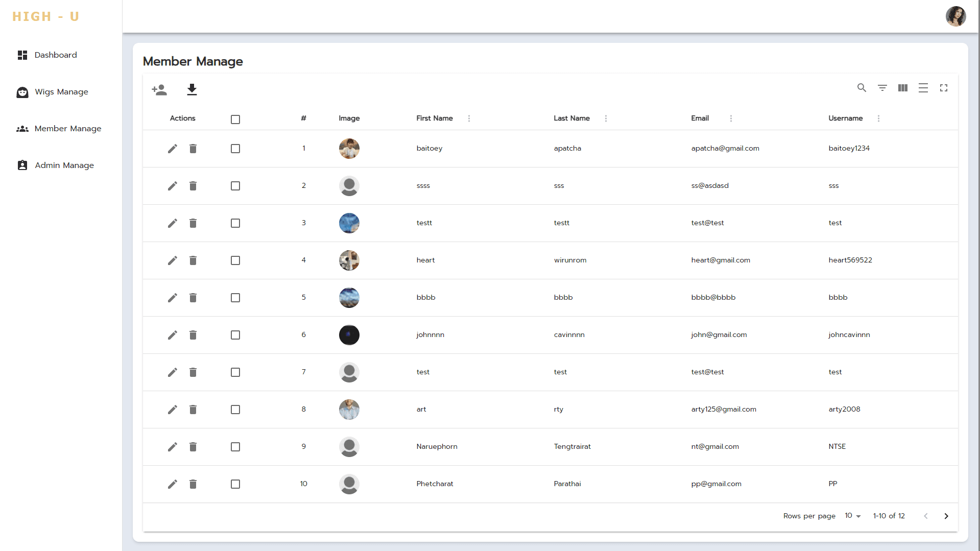Edit member test in row 7
The image size is (980, 551).
173,372
